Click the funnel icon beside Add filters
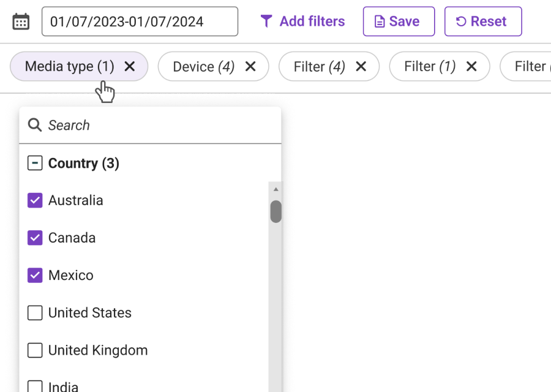This screenshot has height=392, width=551. [266, 21]
